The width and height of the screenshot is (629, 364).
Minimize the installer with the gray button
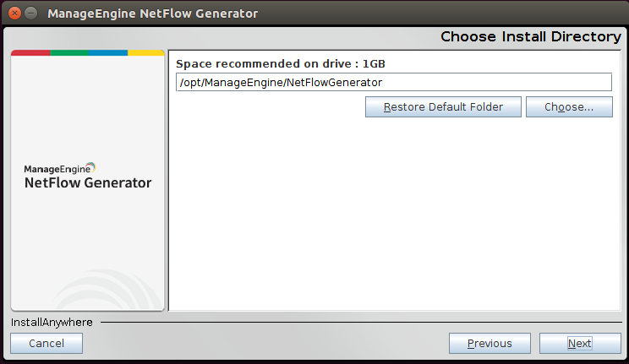(30, 14)
